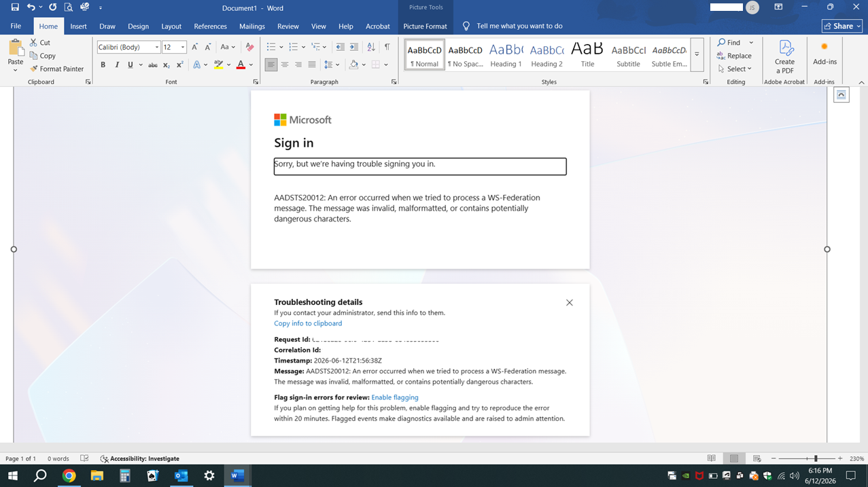Screen dimensions: 868x487
Task: Open Google Chrome from the taskbar
Action: pyautogui.click(x=69, y=476)
